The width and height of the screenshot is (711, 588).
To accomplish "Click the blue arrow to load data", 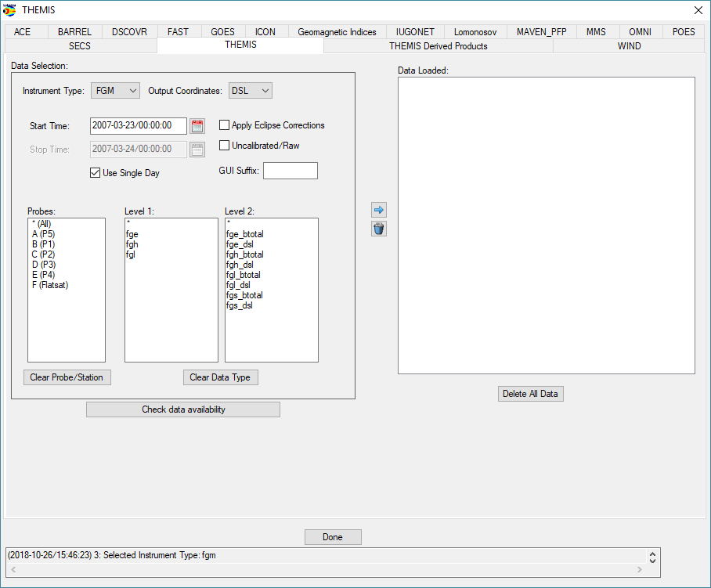I will (x=379, y=210).
